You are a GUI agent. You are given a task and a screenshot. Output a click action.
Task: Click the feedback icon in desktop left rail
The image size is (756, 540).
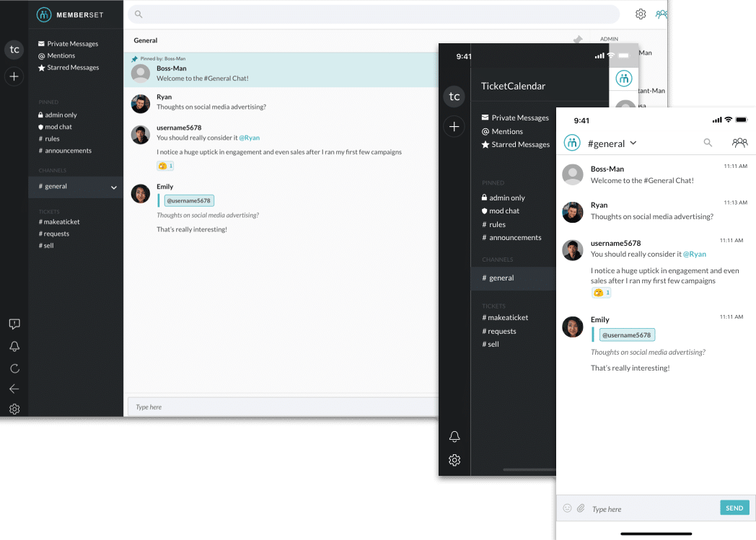tap(14, 324)
